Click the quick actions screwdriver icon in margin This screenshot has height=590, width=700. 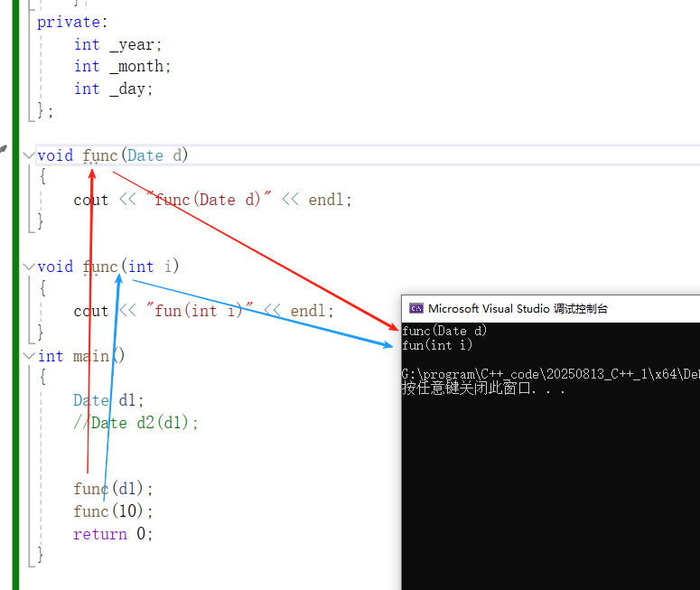pos(3,149)
